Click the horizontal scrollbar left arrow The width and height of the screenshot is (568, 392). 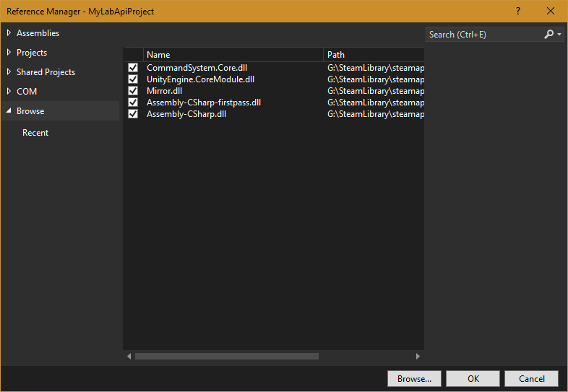(x=129, y=356)
